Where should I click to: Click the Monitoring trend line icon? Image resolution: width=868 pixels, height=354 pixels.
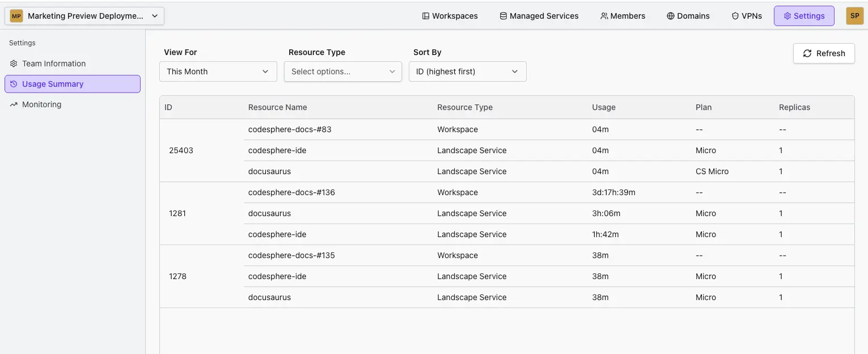coord(14,104)
